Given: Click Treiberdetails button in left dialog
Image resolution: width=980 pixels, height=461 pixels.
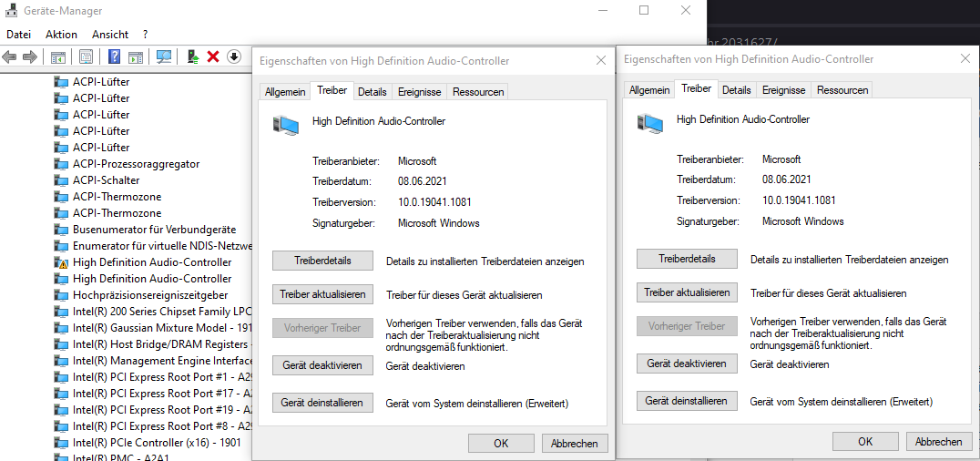Looking at the screenshot, I should [322, 261].
